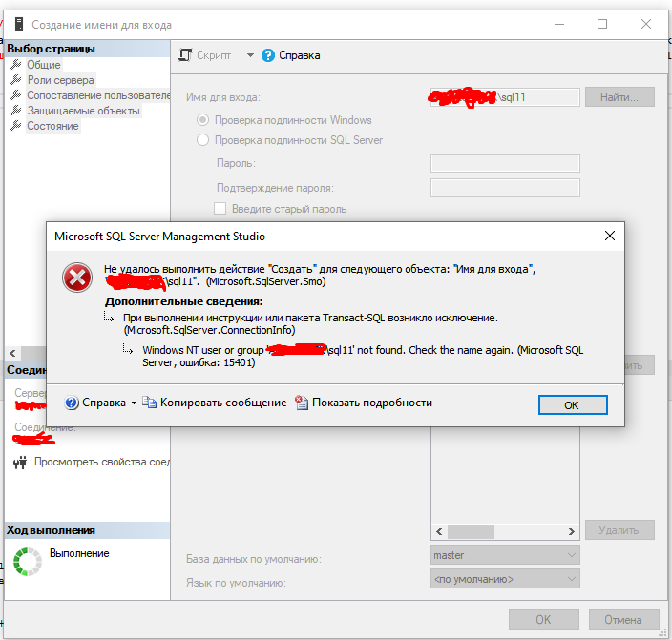Select Проверка подлинности SQL Server radio button
This screenshot has width=672, height=640.
pyautogui.click(x=202, y=140)
